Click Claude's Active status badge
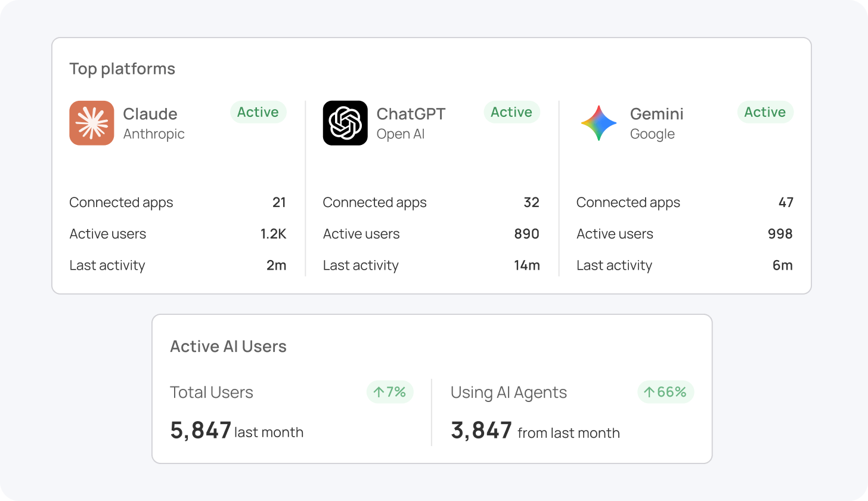This screenshot has height=501, width=868. (258, 112)
